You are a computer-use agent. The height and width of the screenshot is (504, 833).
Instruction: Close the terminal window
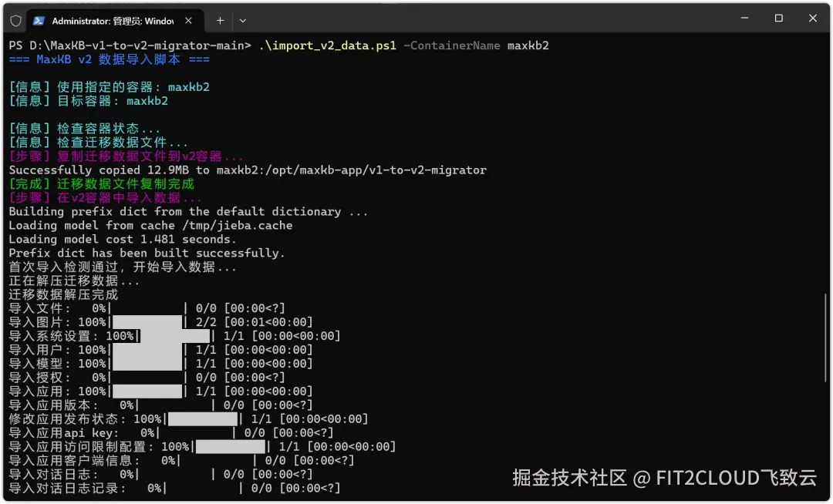[813, 18]
